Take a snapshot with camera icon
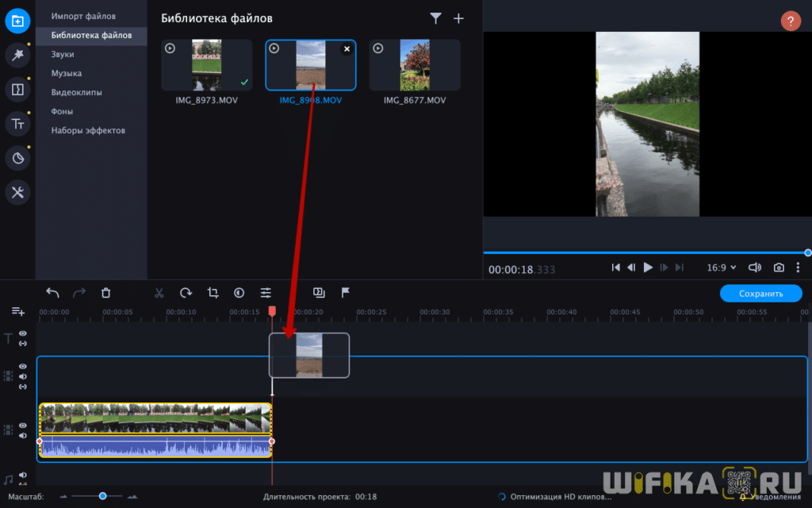Screen dimensions: 812x508 click(x=779, y=267)
